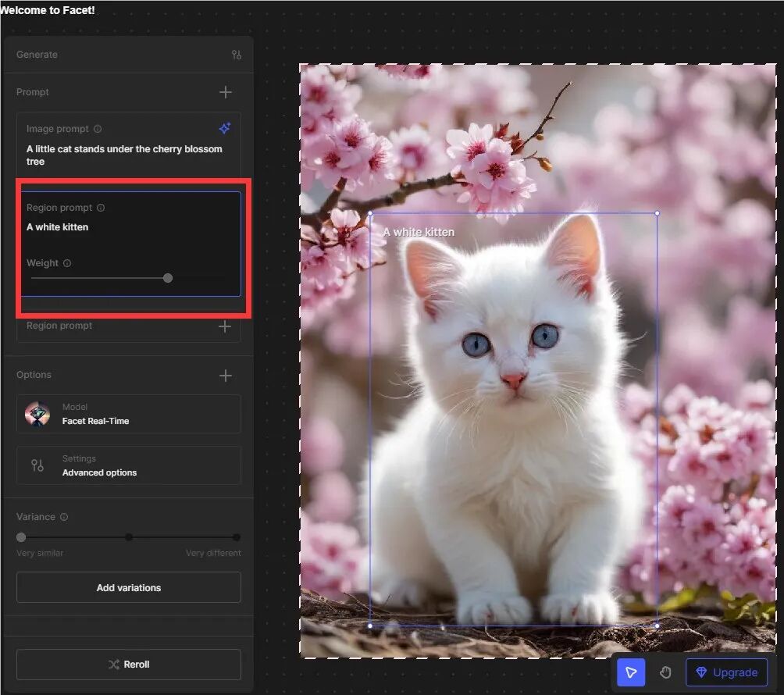Click the Options section label
This screenshot has width=784, height=695.
(x=34, y=375)
